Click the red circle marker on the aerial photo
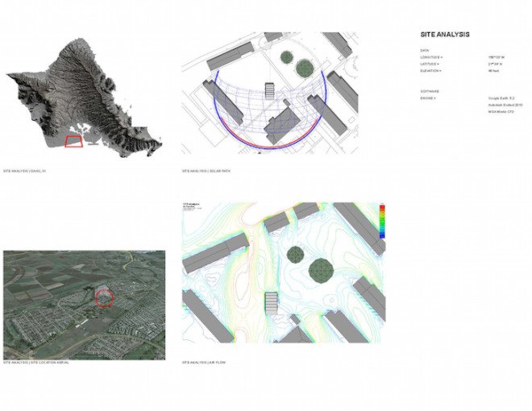 [104, 299]
